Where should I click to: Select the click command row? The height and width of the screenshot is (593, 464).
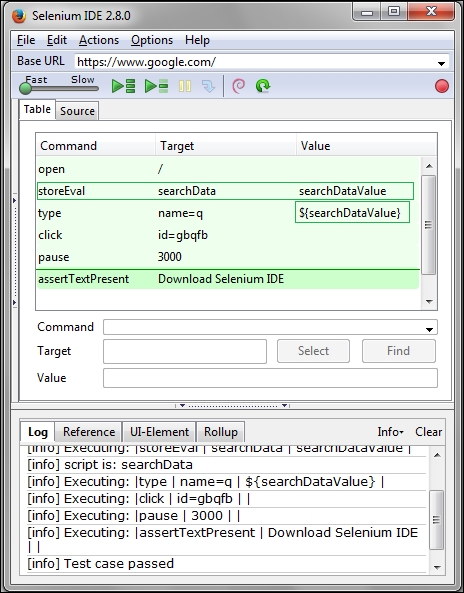[228, 235]
